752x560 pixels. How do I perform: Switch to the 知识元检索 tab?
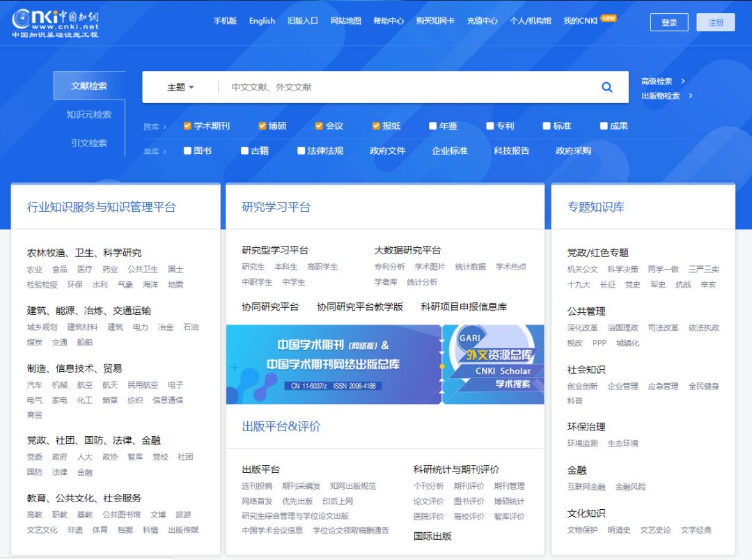89,114
